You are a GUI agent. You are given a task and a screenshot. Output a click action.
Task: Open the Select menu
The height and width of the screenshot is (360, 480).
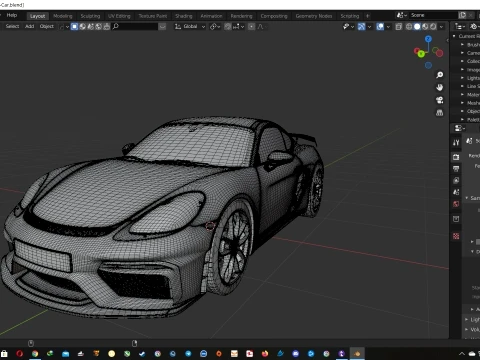[x=12, y=26]
